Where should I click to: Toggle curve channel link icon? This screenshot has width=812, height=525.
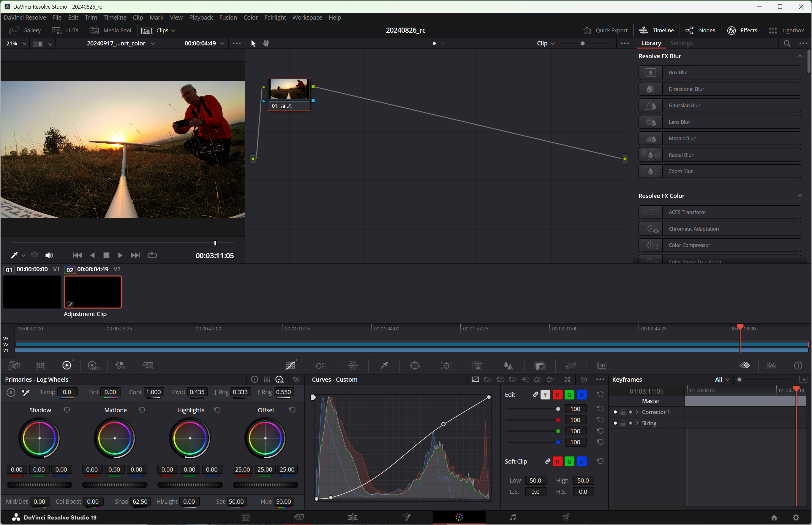[535, 395]
